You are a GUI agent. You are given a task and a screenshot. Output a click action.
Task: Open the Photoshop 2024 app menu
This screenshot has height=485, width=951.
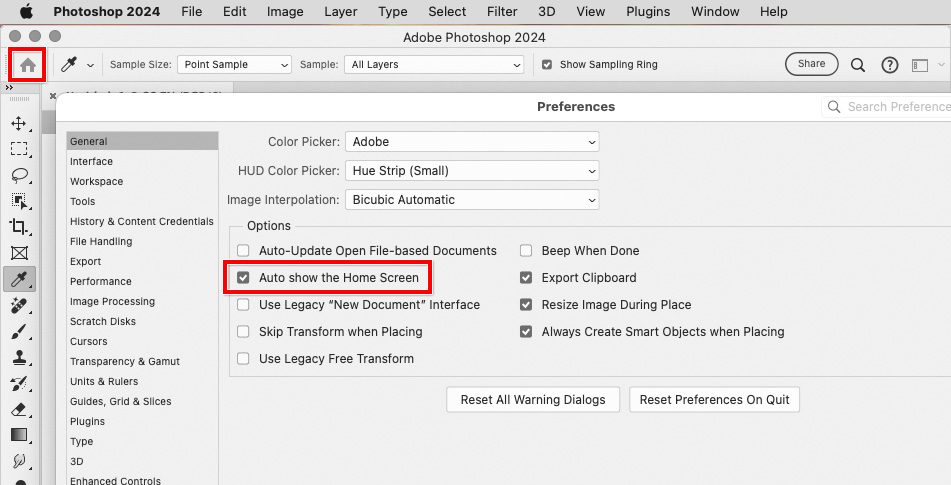click(107, 12)
